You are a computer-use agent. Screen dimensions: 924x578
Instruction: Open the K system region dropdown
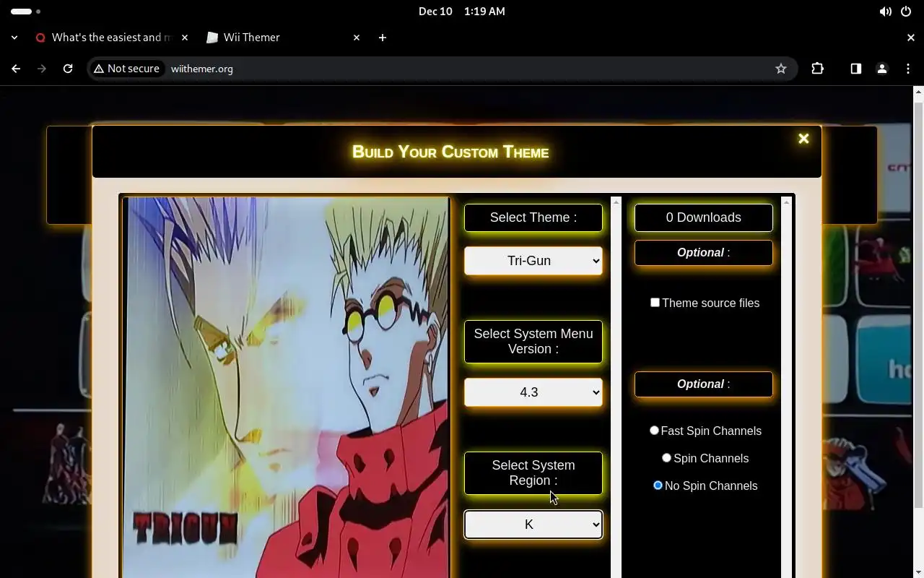tap(533, 525)
